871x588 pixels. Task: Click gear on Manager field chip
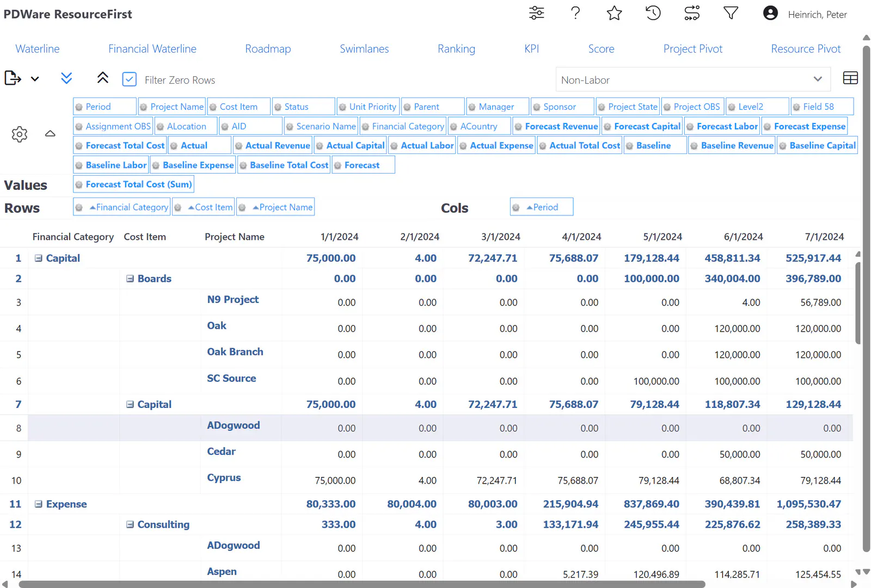click(x=472, y=107)
